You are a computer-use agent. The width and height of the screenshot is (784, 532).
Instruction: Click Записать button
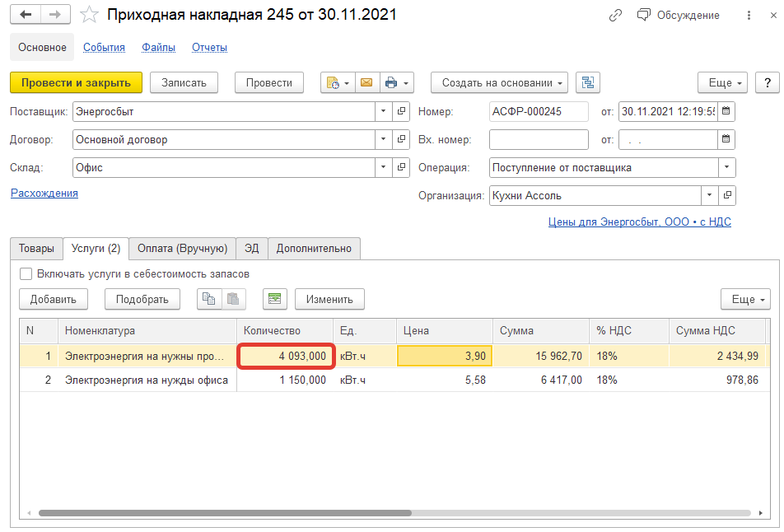coord(184,82)
